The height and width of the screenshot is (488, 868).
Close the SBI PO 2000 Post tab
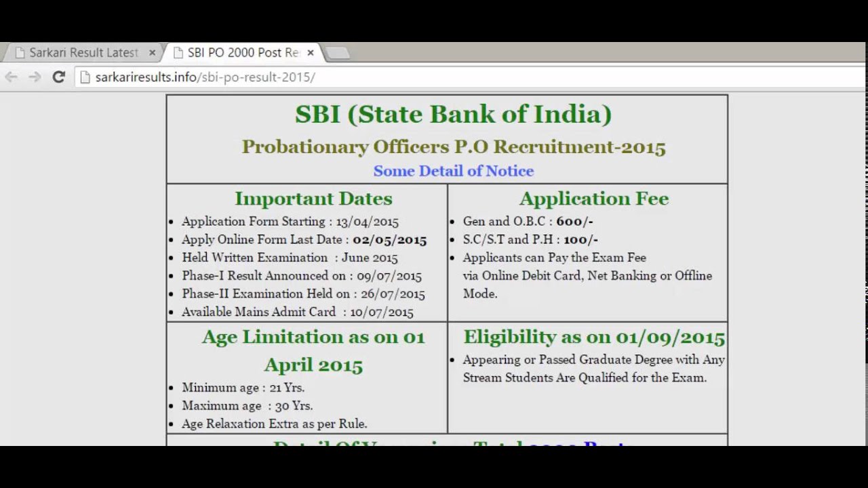(311, 53)
